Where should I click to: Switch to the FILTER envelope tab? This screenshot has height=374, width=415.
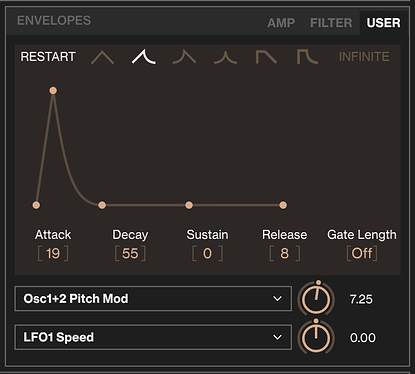pyautogui.click(x=331, y=23)
